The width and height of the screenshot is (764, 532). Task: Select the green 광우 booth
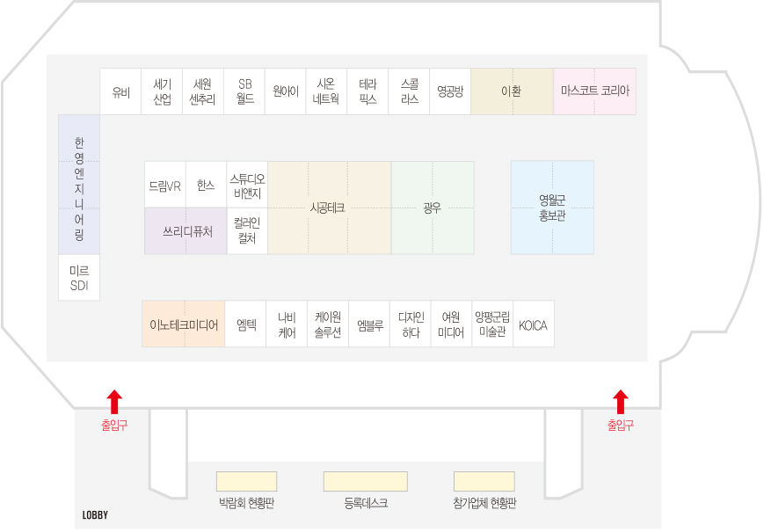(432, 208)
